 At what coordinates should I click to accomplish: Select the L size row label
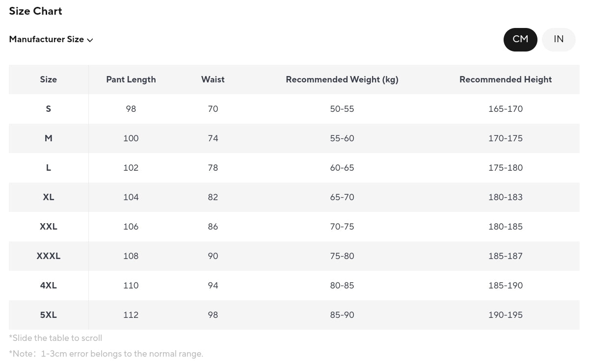coord(49,168)
